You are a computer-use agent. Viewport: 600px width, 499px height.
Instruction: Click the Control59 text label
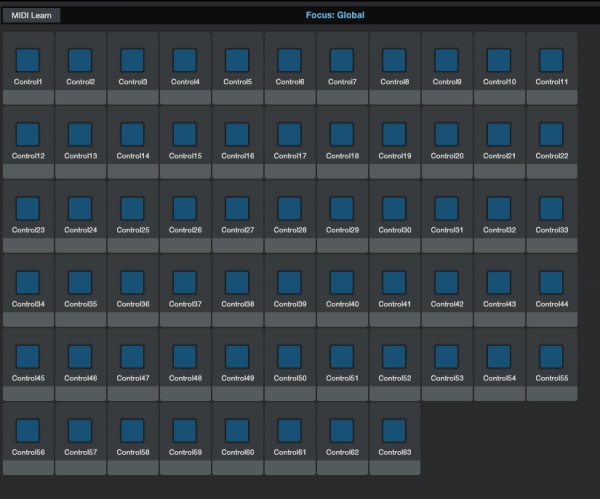coord(185,452)
